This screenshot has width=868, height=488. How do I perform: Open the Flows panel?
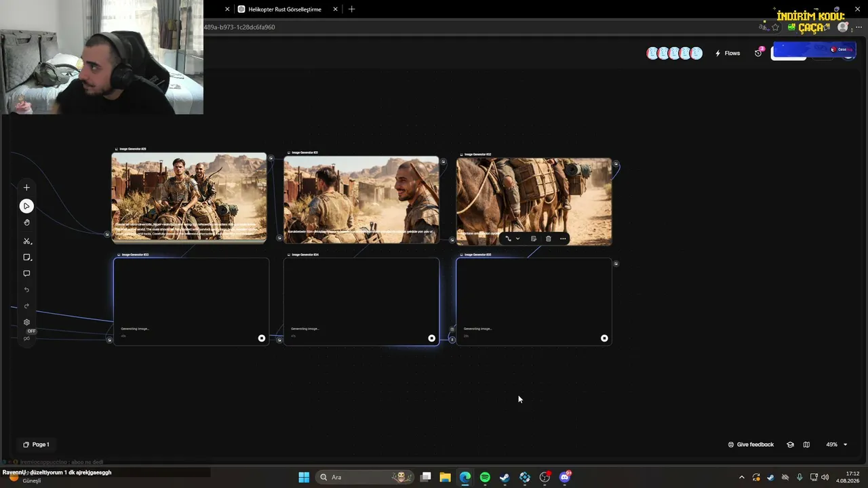[x=728, y=53]
